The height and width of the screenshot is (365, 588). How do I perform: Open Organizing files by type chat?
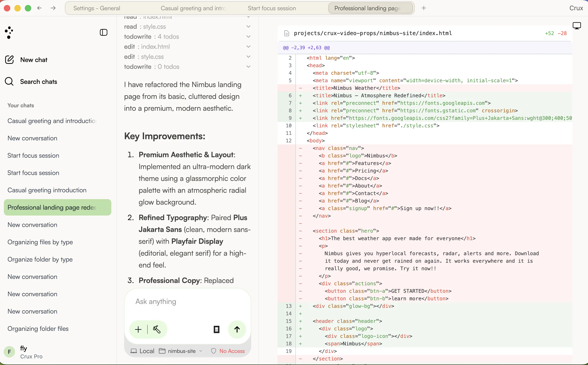click(x=40, y=242)
